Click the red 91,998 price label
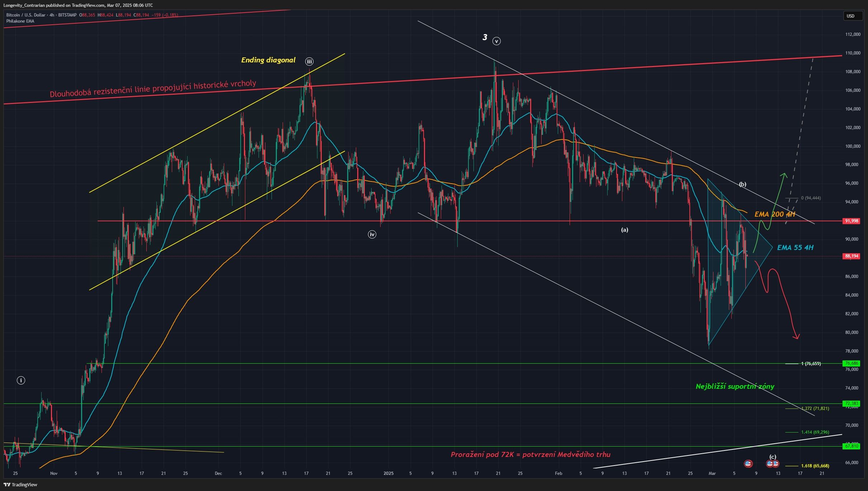Viewport: 868px width, 491px height. coord(851,221)
